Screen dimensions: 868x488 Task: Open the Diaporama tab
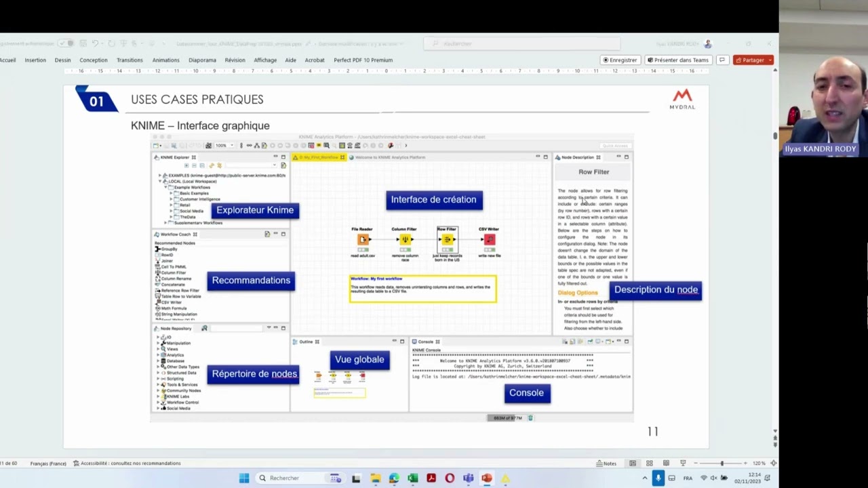202,60
